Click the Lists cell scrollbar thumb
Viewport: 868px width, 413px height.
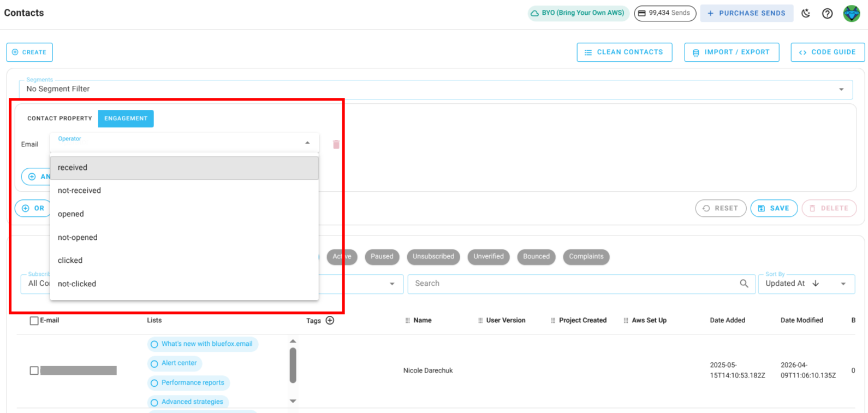pyautogui.click(x=293, y=365)
